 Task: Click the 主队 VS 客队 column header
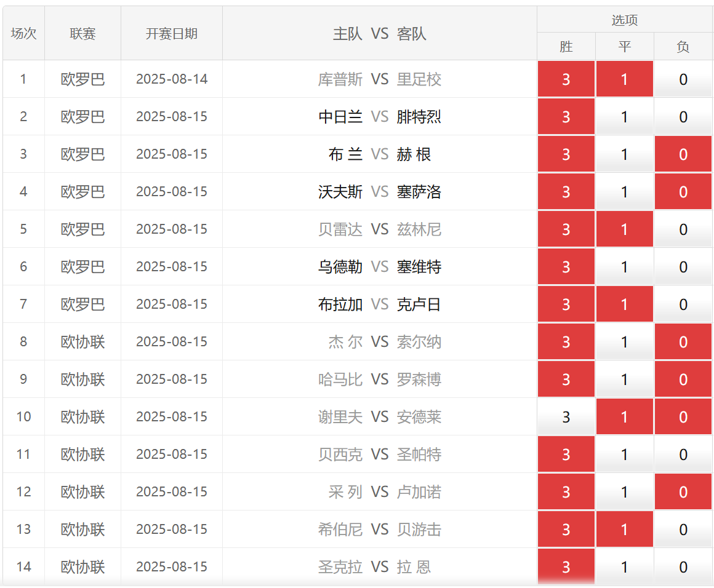point(380,33)
